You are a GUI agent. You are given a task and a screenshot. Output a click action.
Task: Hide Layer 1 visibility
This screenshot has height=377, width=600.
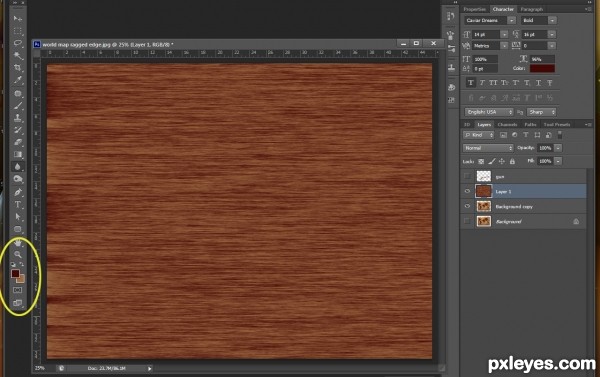pos(467,191)
